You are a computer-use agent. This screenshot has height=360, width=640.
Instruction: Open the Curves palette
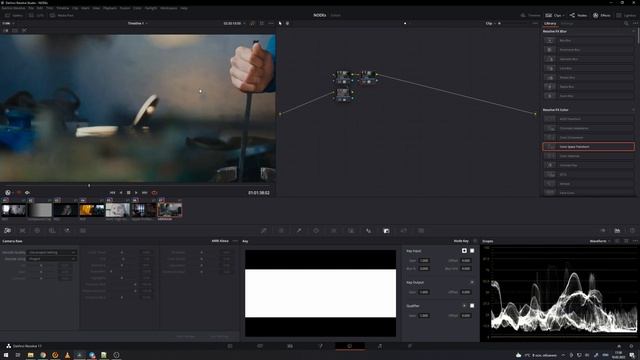click(x=264, y=231)
